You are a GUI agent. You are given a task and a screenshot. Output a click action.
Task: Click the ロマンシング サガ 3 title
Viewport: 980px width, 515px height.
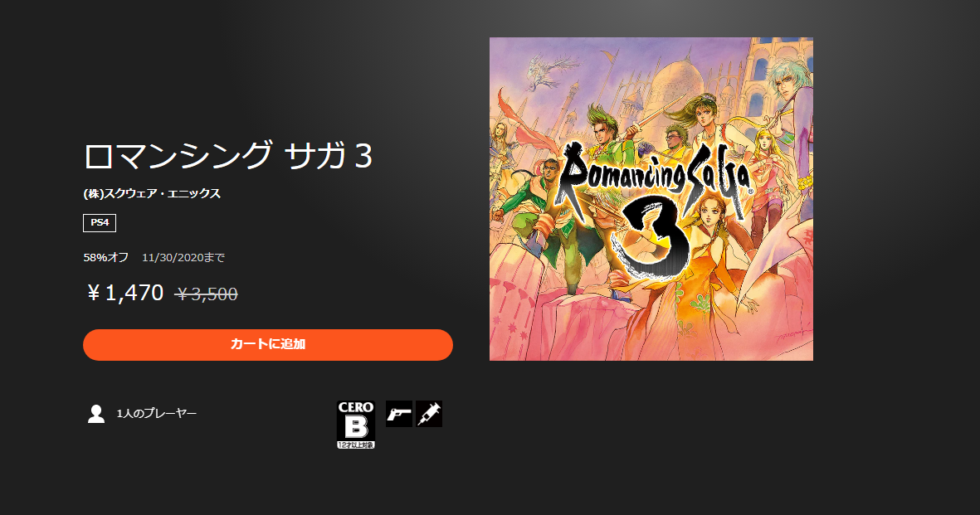click(x=228, y=156)
